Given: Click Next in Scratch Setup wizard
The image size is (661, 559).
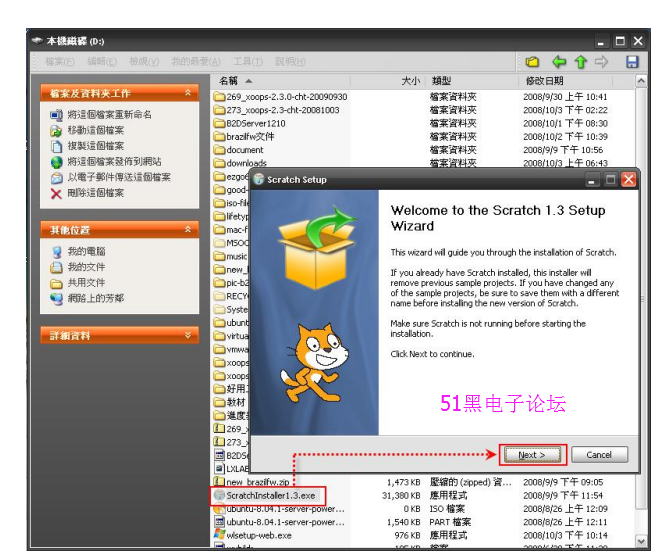Looking at the screenshot, I should 533,455.
